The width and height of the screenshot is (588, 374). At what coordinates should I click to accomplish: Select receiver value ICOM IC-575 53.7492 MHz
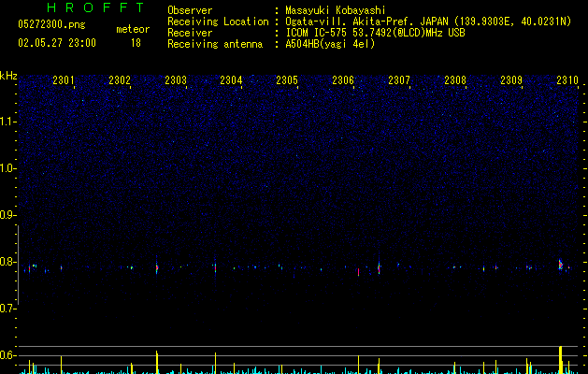click(x=375, y=33)
